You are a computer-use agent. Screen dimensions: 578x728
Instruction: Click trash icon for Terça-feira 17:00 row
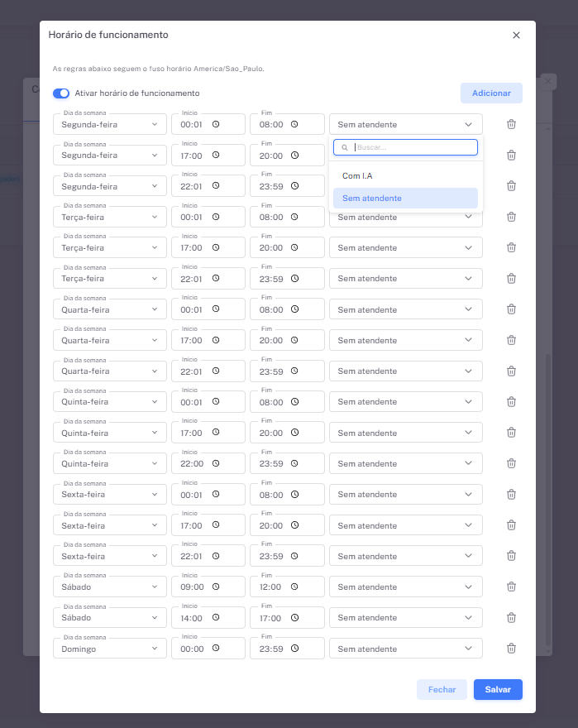[511, 247]
